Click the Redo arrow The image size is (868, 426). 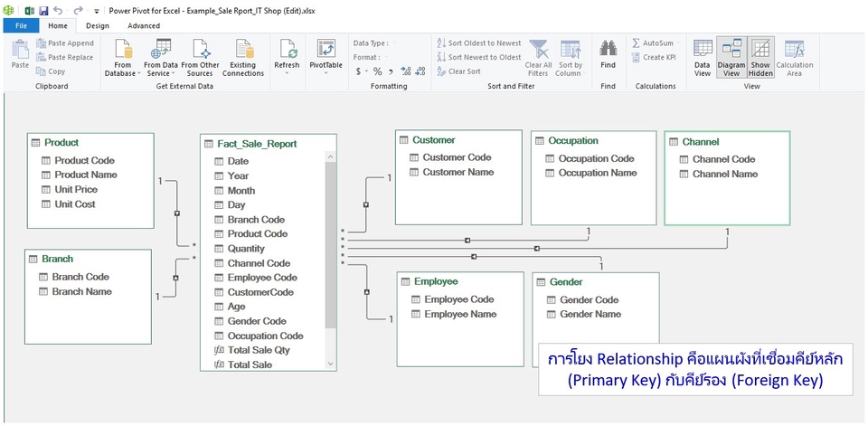point(78,10)
